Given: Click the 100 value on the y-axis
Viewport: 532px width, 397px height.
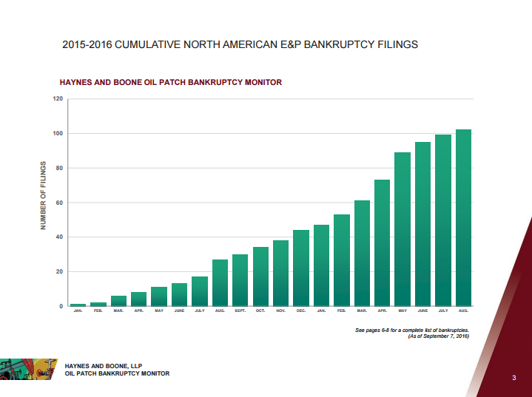Looking at the screenshot, I should click(x=58, y=134).
